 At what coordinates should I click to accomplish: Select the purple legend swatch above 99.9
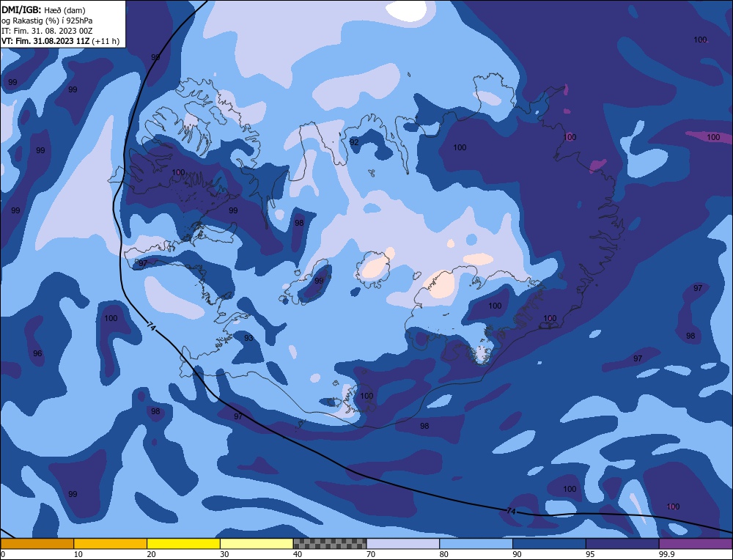[x=696, y=544]
